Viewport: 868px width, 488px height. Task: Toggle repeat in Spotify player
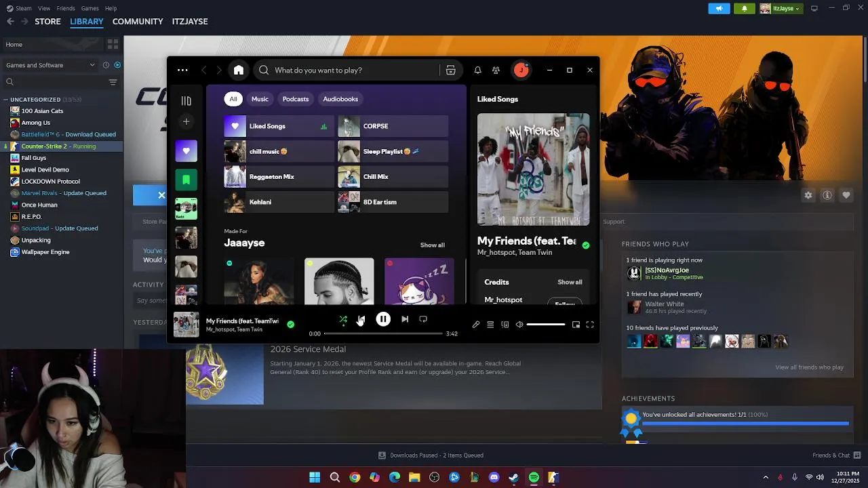coord(423,319)
